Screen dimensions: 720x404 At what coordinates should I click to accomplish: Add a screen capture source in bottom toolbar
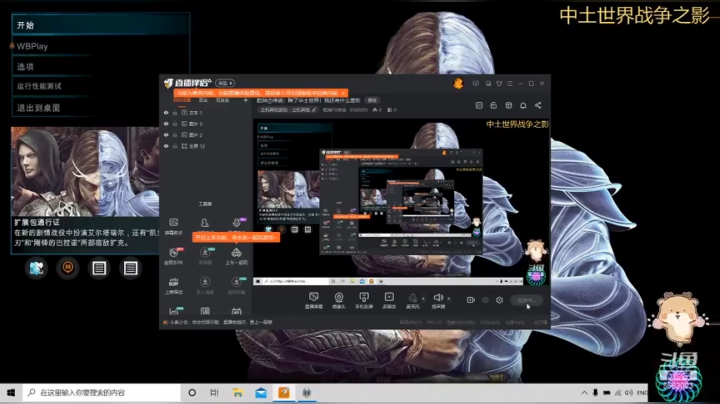[x=314, y=300]
